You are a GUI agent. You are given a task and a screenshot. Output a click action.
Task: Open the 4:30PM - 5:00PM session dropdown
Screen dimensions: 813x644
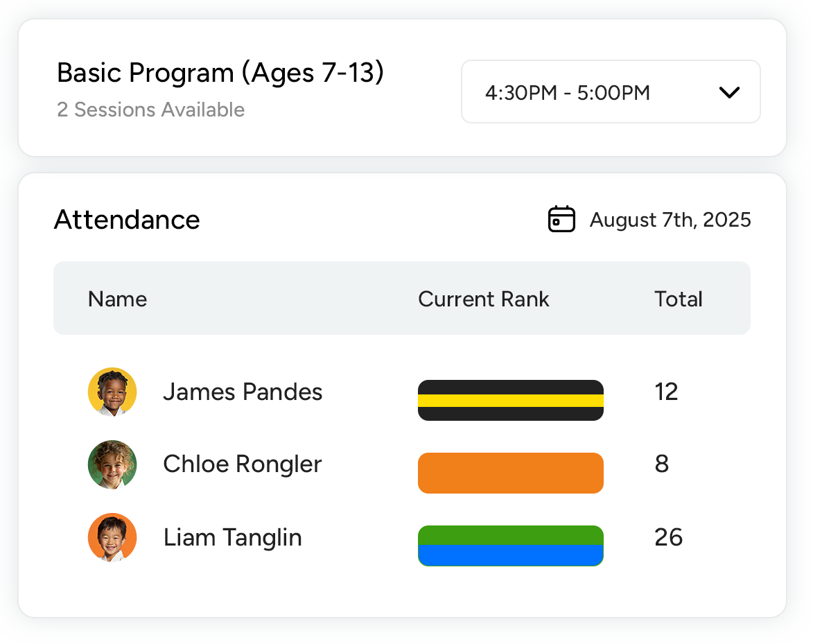[x=610, y=92]
